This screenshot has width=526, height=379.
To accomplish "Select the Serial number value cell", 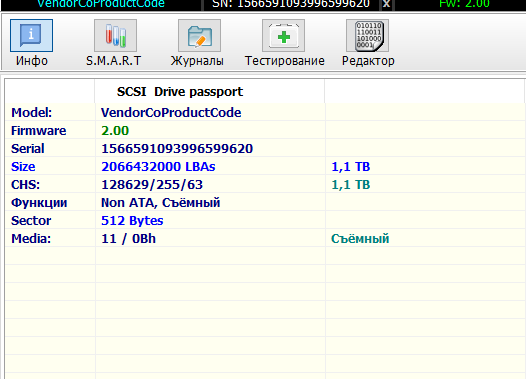I will click(x=210, y=149).
